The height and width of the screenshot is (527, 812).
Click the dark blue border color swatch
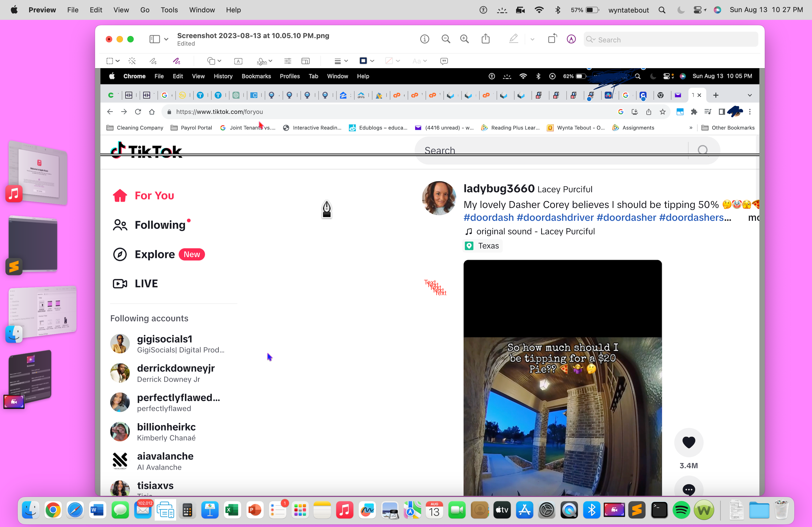(x=363, y=61)
